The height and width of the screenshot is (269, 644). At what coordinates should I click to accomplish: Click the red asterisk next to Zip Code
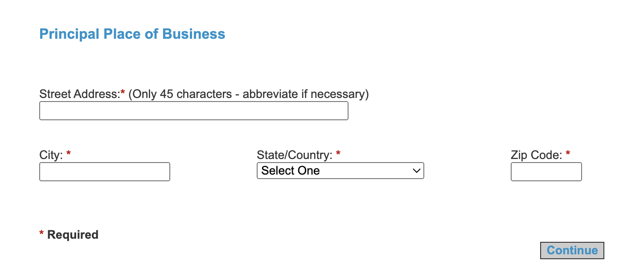pos(568,152)
